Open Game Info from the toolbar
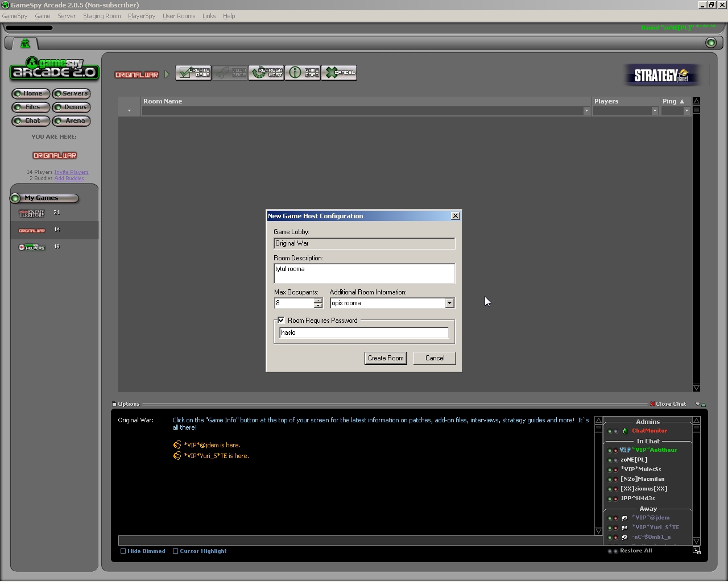This screenshot has height=582, width=728. pos(303,73)
